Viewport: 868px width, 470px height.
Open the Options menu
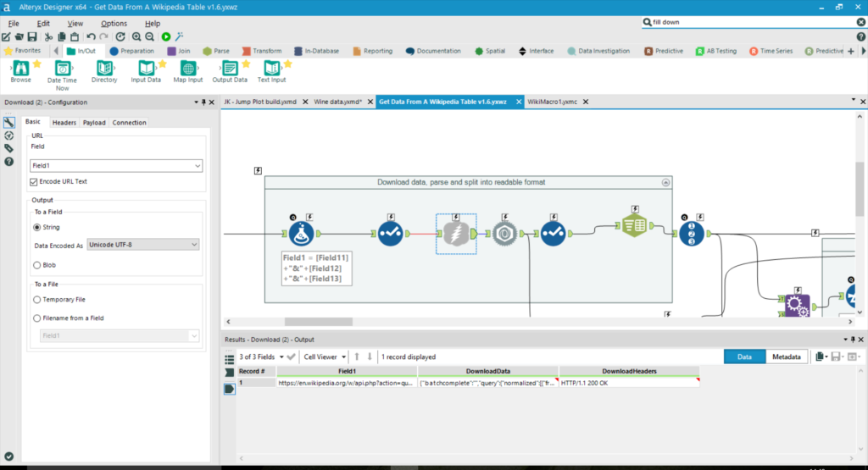pos(114,24)
